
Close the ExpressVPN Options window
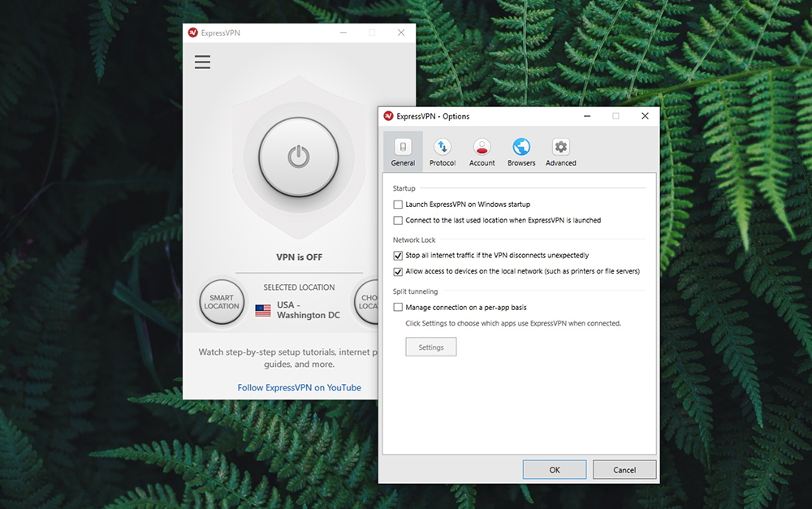645,116
